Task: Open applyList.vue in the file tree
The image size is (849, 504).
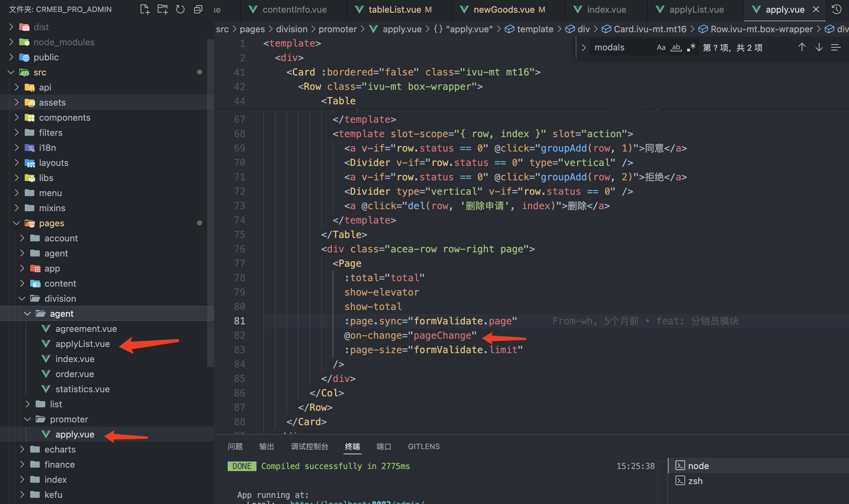Action: pos(83,344)
